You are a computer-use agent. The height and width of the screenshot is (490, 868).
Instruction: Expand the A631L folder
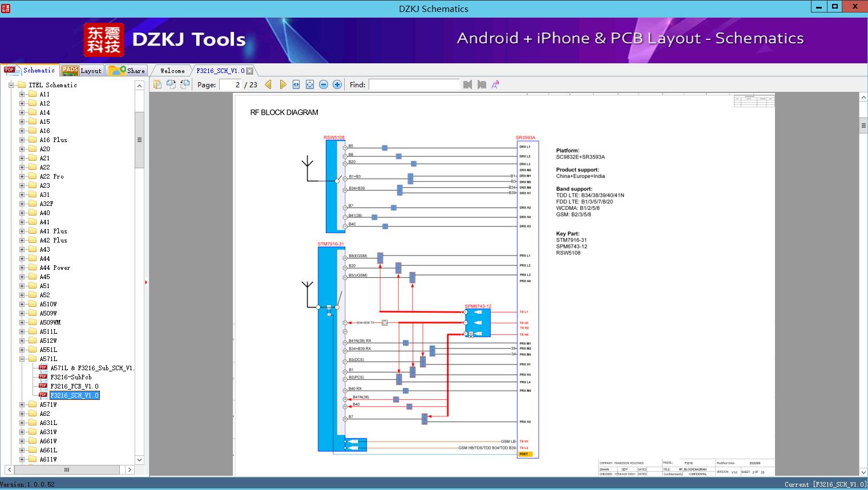[22, 423]
